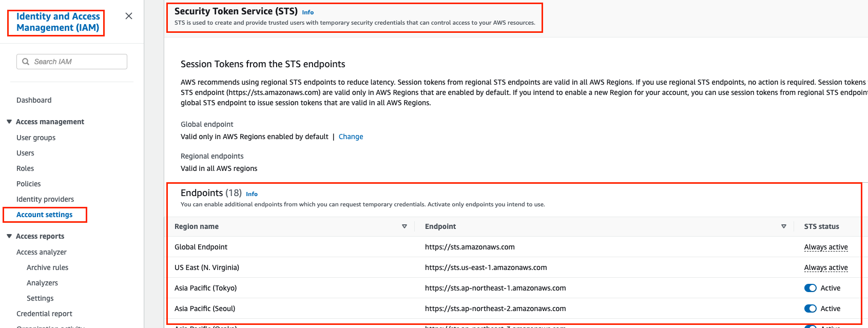Click Change link for Global endpoint
The image size is (868, 328).
point(351,137)
